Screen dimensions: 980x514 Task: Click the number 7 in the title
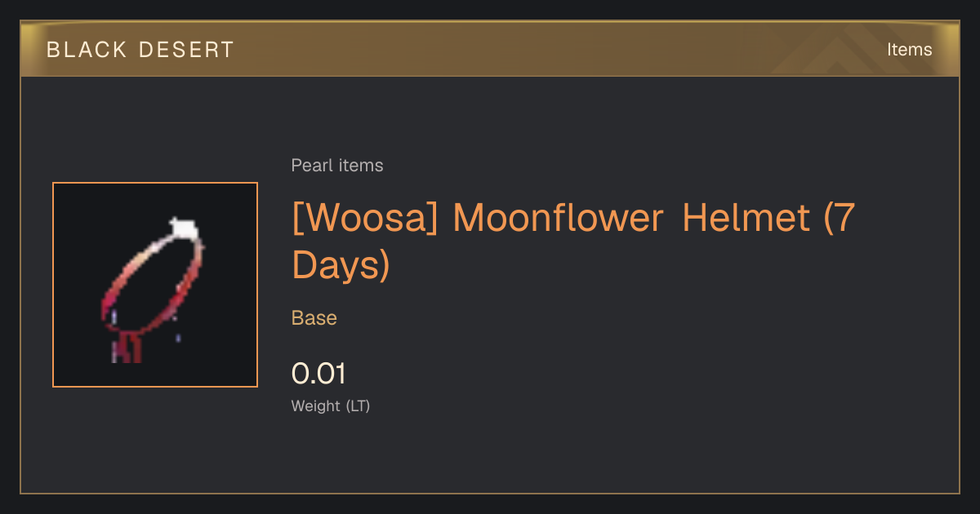843,218
